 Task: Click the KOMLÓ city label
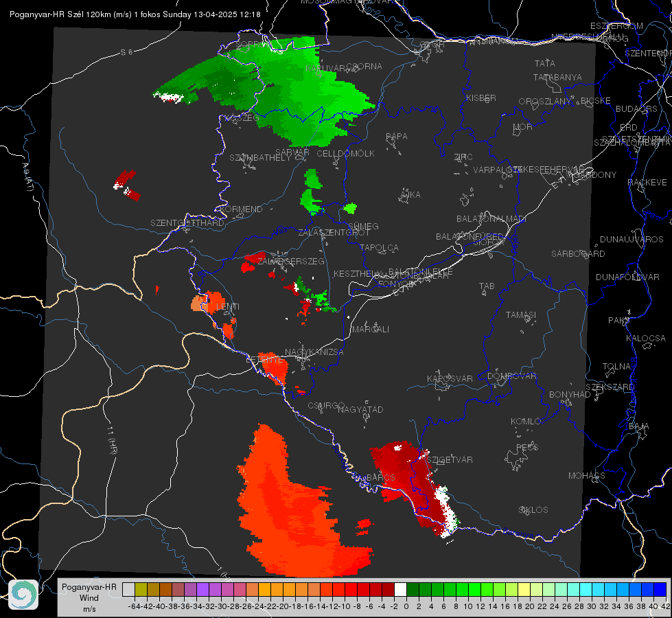coord(526,422)
